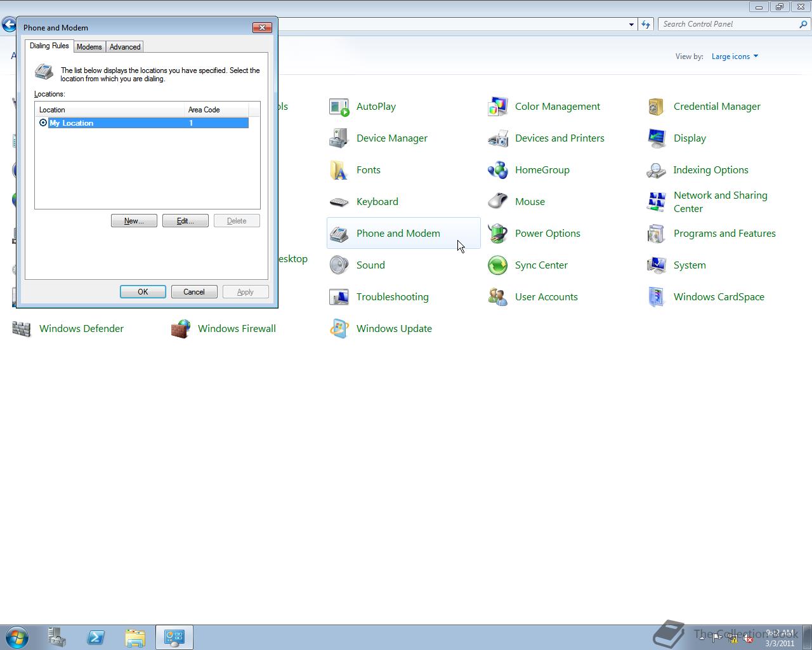
Task: Click the Area Code column header
Action: click(x=216, y=110)
